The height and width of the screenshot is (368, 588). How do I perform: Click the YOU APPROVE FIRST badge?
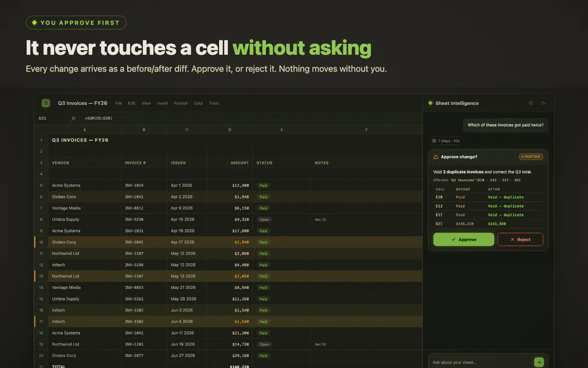[76, 23]
